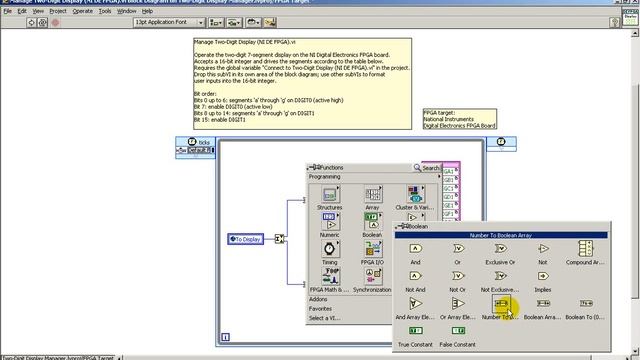Open the File menu

click(x=7, y=11)
